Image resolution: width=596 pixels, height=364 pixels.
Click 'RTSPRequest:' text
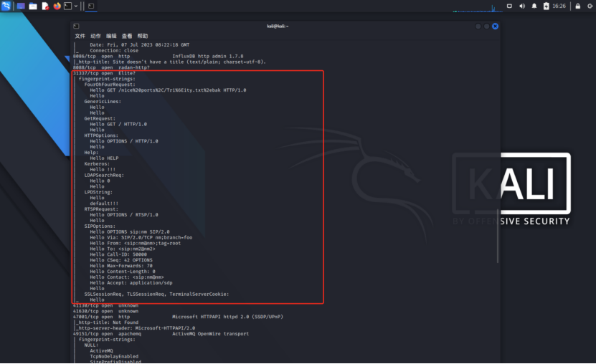pos(101,209)
